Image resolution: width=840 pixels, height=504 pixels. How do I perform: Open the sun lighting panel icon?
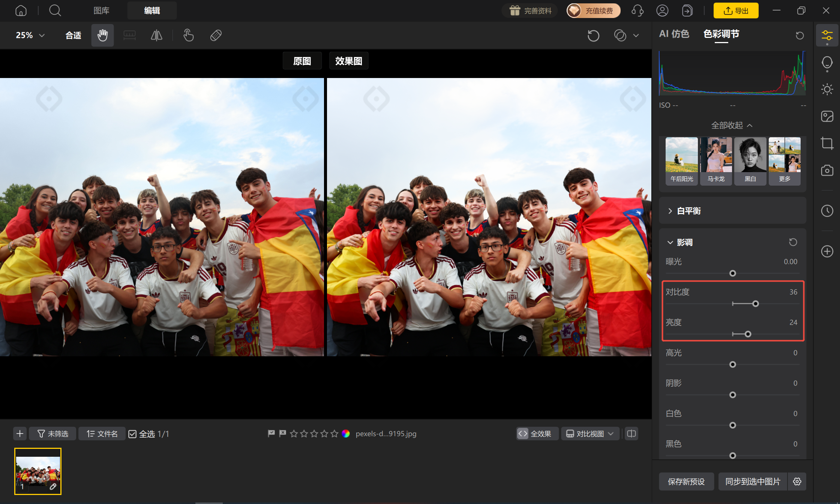point(827,89)
